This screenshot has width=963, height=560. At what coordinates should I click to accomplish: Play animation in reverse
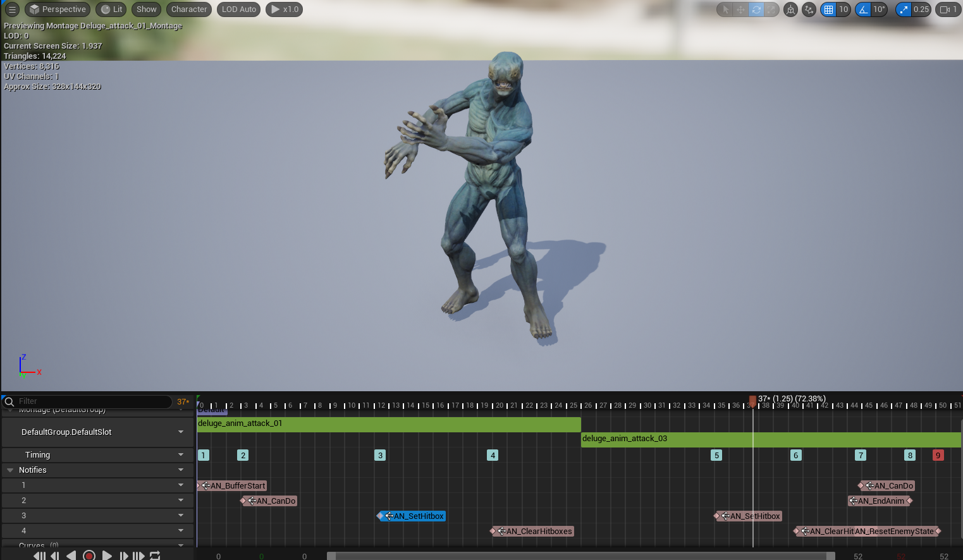tap(71, 556)
